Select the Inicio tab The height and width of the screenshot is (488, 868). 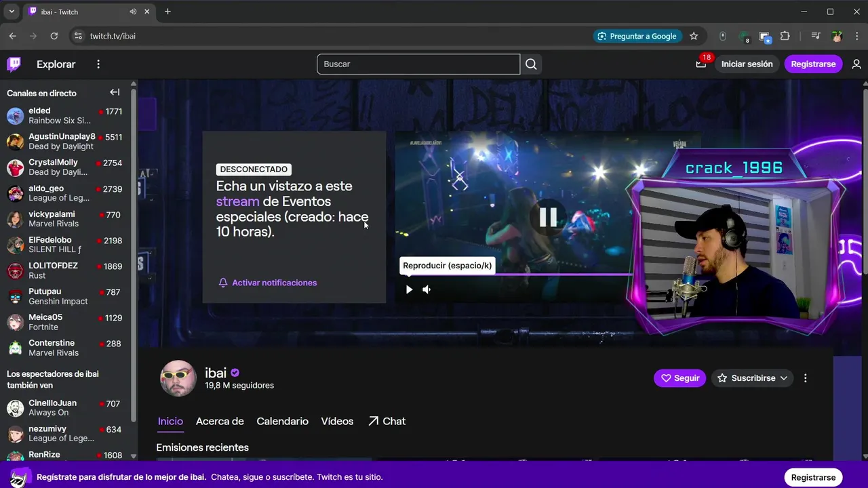coord(170,421)
